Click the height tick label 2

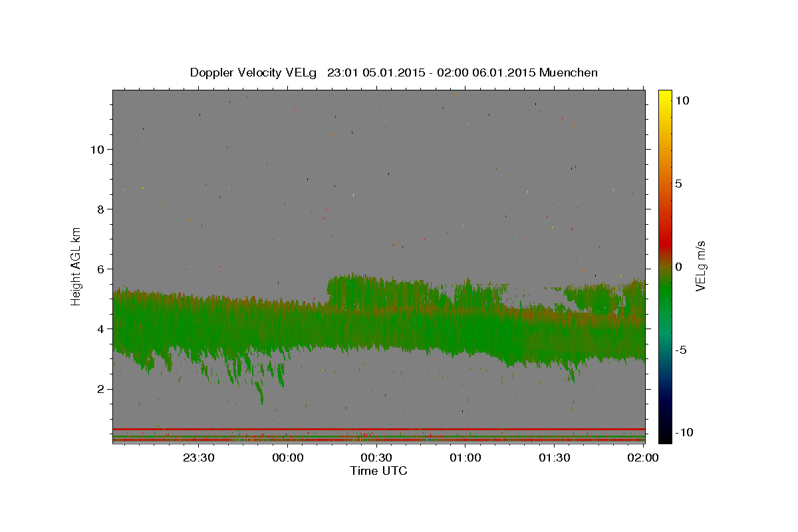(x=100, y=388)
